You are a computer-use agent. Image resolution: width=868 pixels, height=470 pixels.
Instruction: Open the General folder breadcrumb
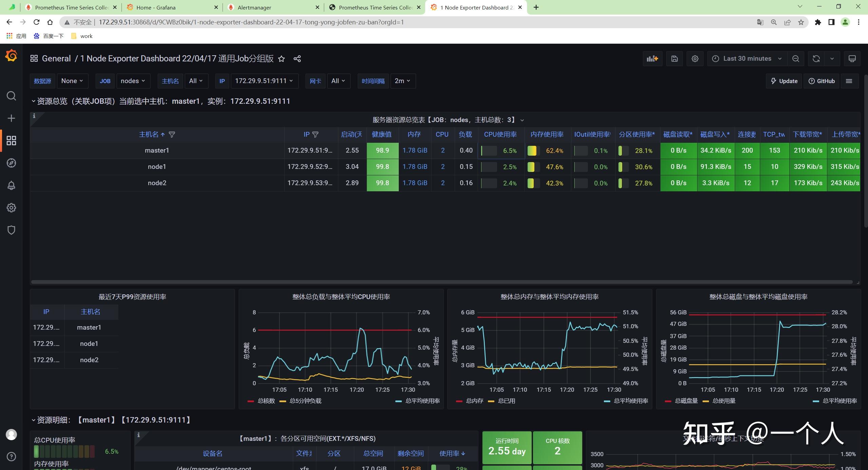click(56, 59)
